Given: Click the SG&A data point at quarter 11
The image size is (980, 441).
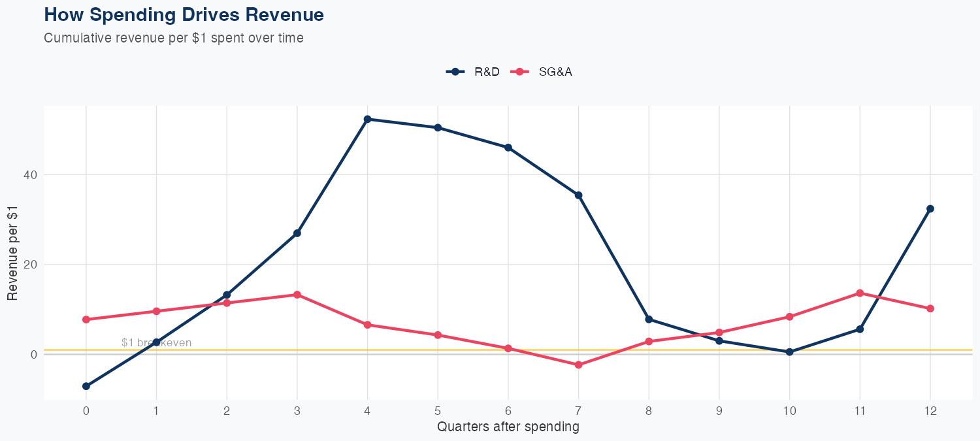Looking at the screenshot, I should [x=860, y=293].
